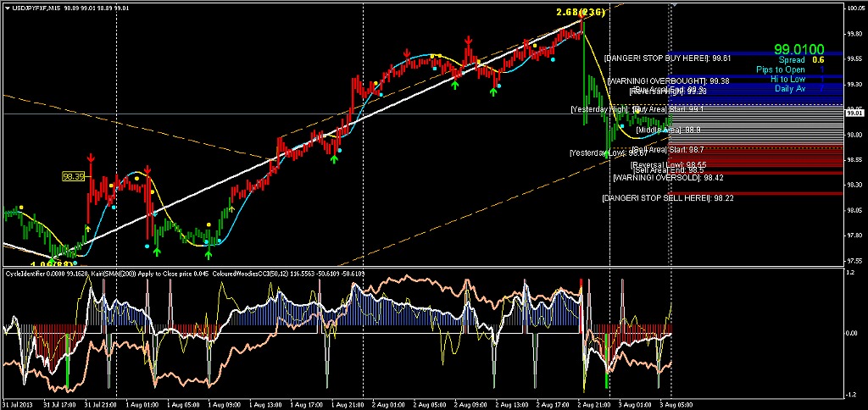This screenshot has width=868, height=410.
Task: Click the 0.00 value on indicator scale
Action: coord(852,333)
